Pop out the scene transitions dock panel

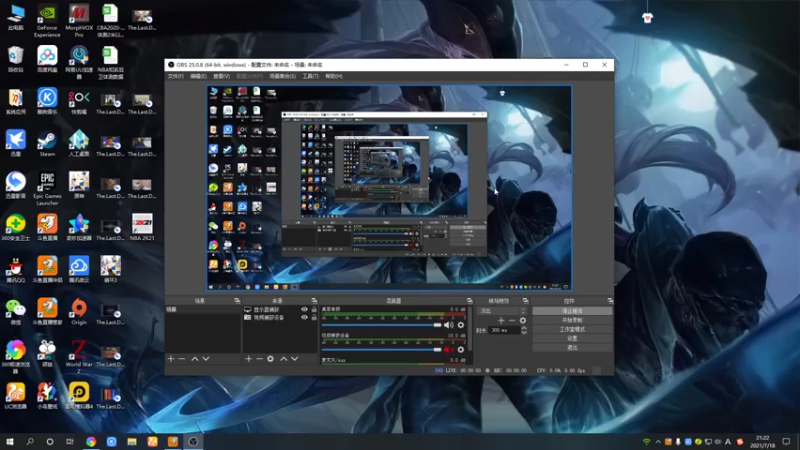click(x=525, y=301)
